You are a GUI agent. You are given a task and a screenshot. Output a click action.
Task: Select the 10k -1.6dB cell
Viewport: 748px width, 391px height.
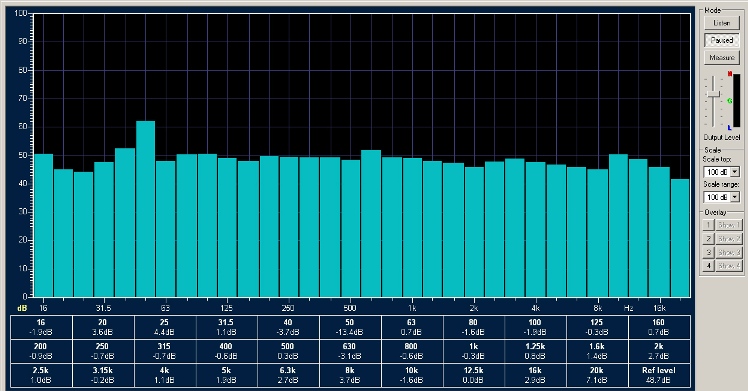coord(412,375)
